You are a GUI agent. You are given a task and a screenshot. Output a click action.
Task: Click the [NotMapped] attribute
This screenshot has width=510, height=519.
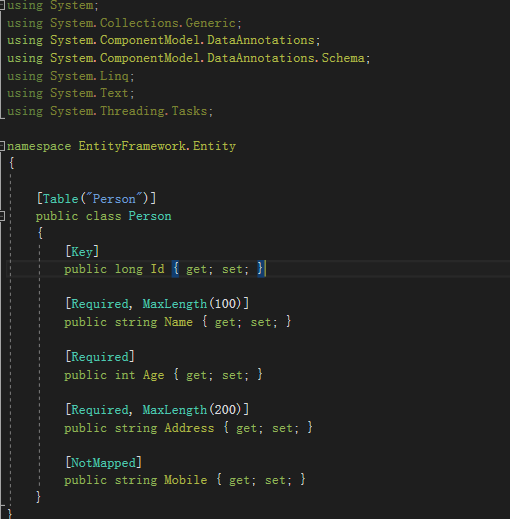click(103, 463)
